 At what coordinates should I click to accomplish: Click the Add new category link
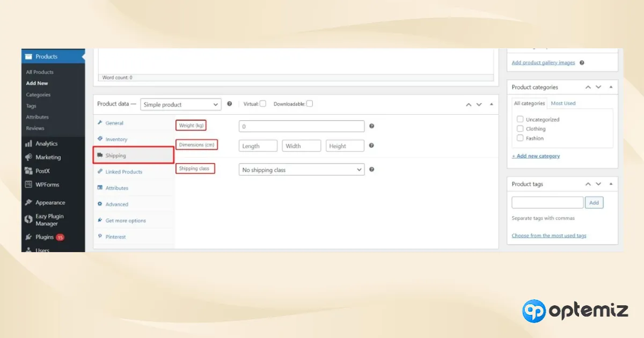536,156
